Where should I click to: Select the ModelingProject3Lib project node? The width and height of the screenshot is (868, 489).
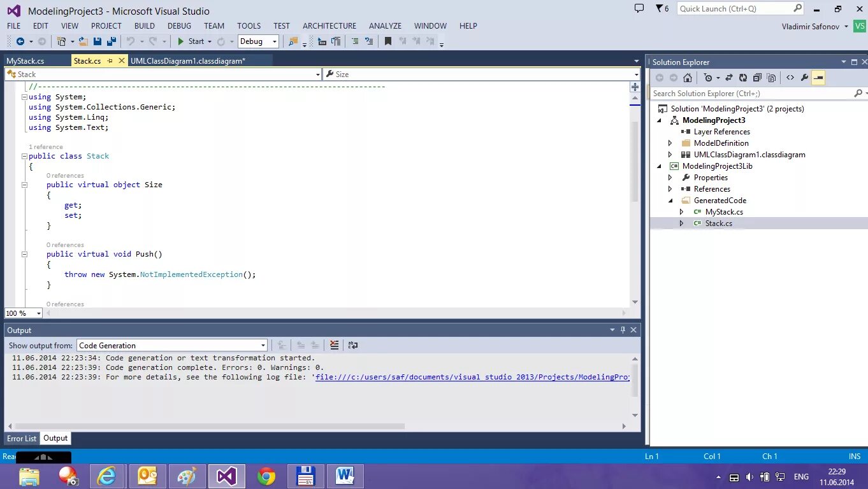coord(717,166)
